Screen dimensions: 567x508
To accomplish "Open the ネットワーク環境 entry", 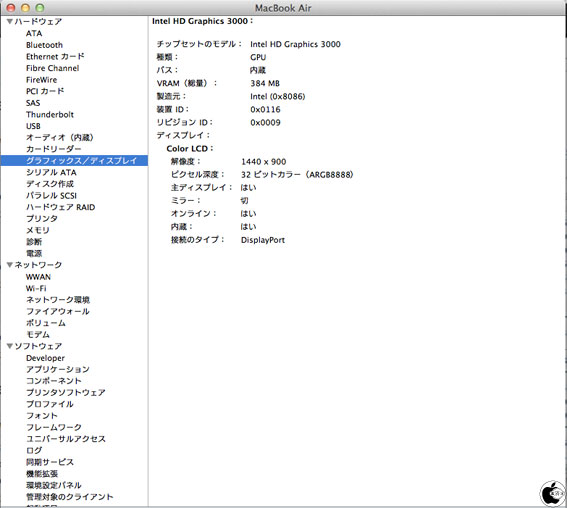I will pos(58,300).
